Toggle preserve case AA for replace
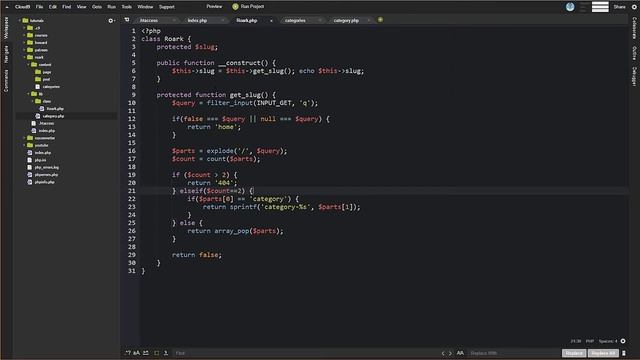The image size is (640, 360). 460,353
